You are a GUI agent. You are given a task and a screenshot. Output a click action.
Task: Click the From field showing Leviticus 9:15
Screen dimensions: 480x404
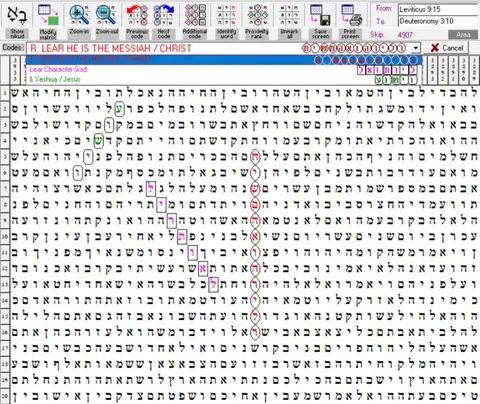(438, 9)
